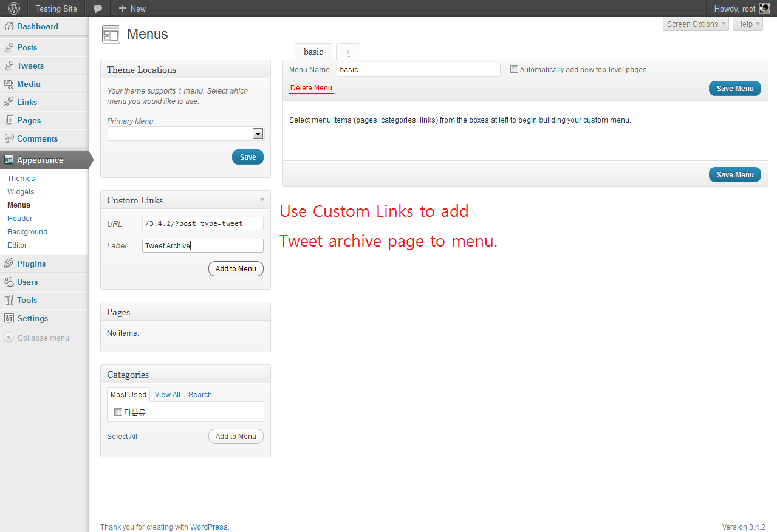
Task: Open the Primary Menu dropdown
Action: [x=258, y=134]
